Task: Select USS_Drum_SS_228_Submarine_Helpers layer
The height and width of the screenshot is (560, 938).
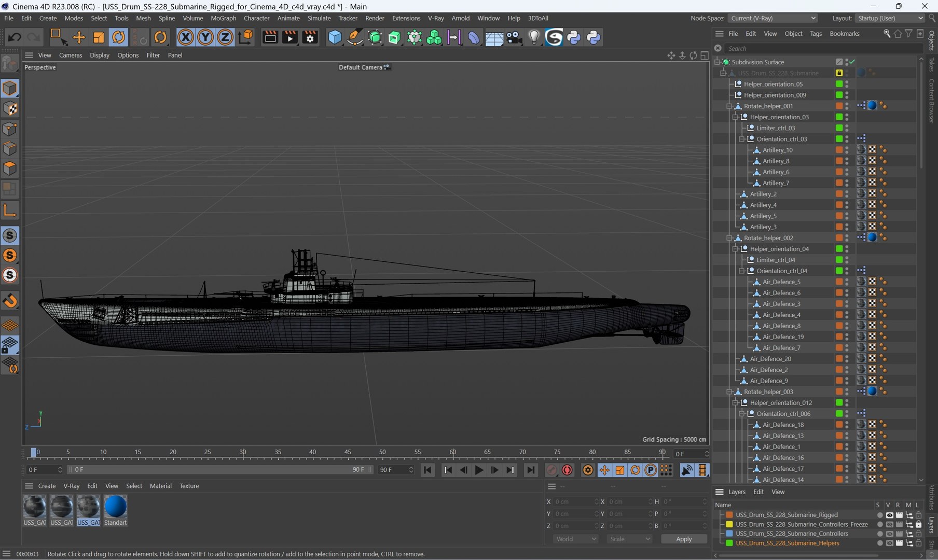Action: point(787,543)
